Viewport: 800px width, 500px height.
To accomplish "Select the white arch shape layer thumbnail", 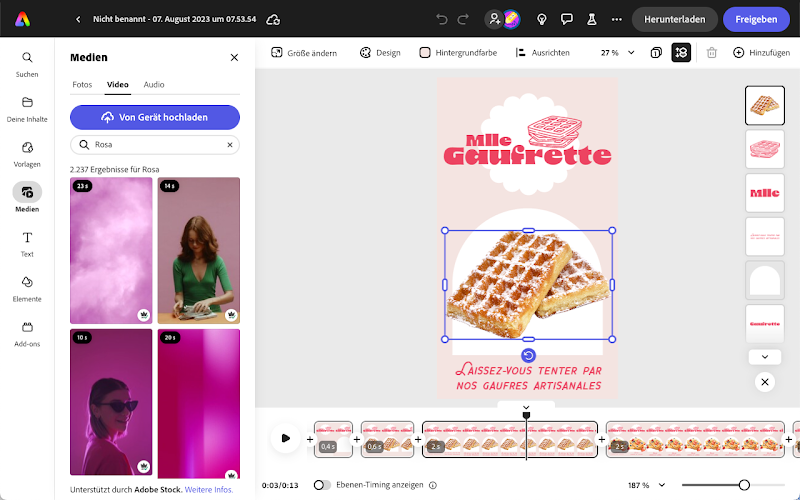I will 765,280.
